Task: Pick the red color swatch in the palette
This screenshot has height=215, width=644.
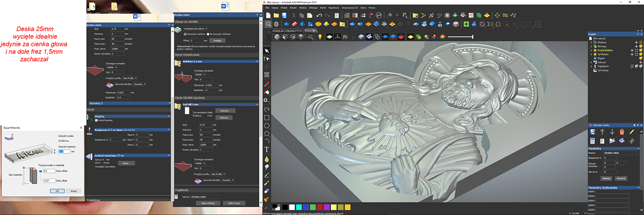Action: tap(319, 207)
